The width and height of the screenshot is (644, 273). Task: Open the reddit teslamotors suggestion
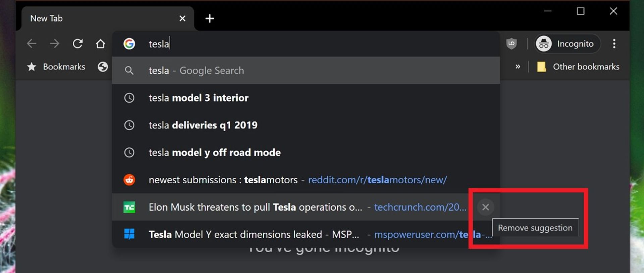click(306, 180)
